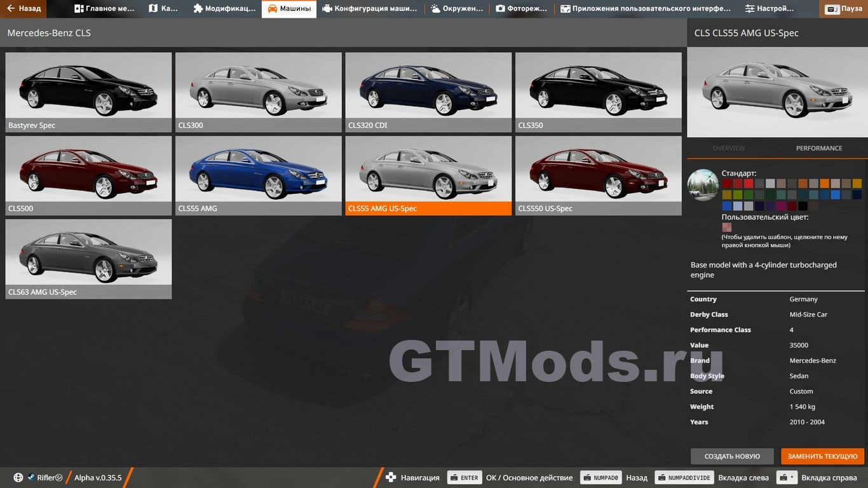Select the dark purple color swatch
The image size is (868, 488).
click(x=771, y=206)
